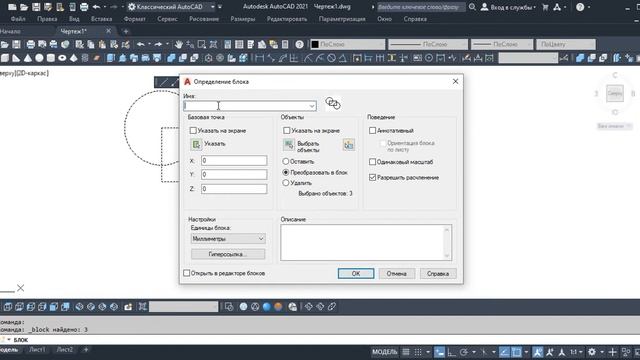Enable the 'Аннотативный' checkbox
Viewport: 640px width, 360px height.
point(372,131)
